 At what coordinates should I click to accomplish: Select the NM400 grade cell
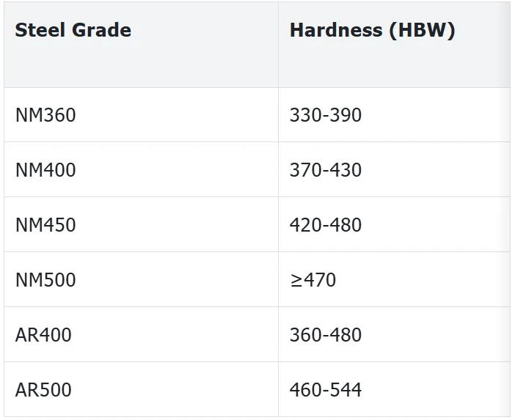click(142, 169)
